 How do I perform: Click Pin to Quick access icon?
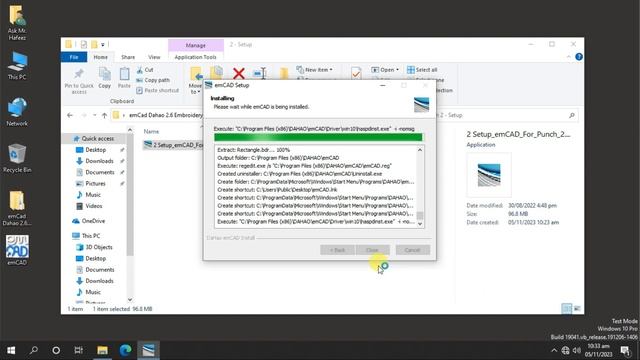[79, 81]
